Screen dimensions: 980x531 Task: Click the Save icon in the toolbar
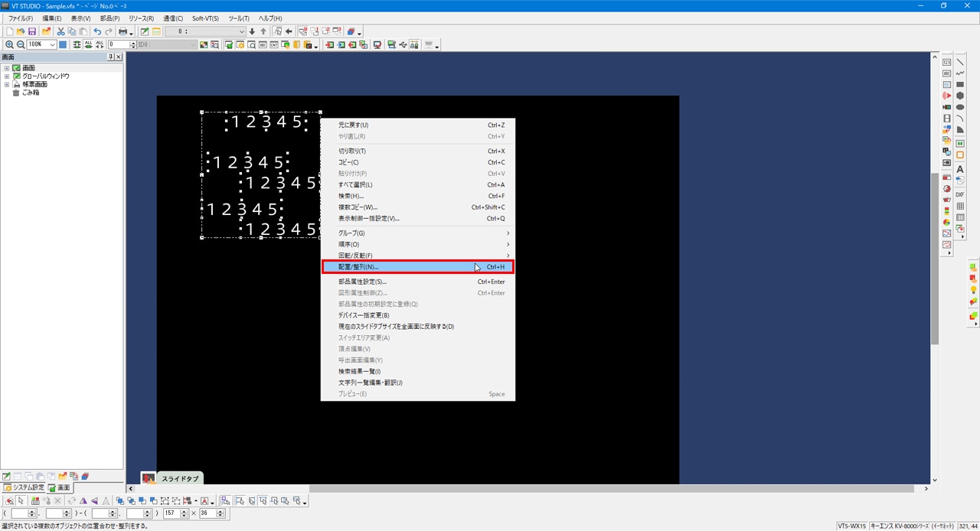pyautogui.click(x=32, y=31)
